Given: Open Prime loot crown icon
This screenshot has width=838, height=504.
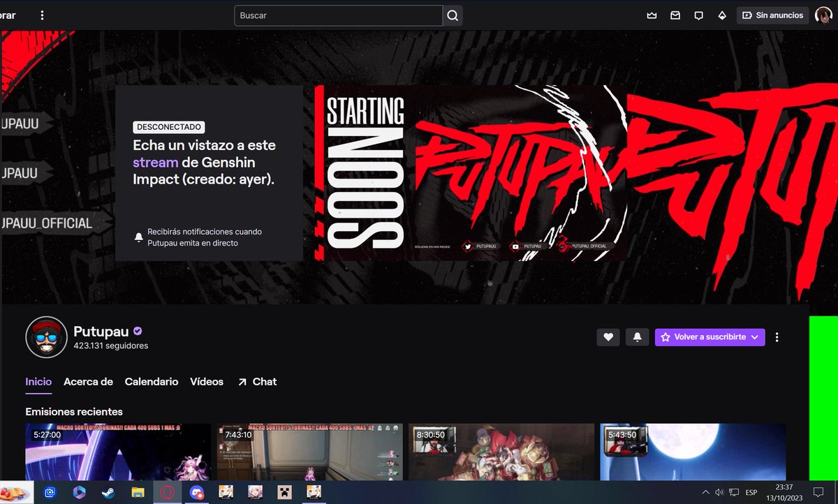Looking at the screenshot, I should click(652, 15).
